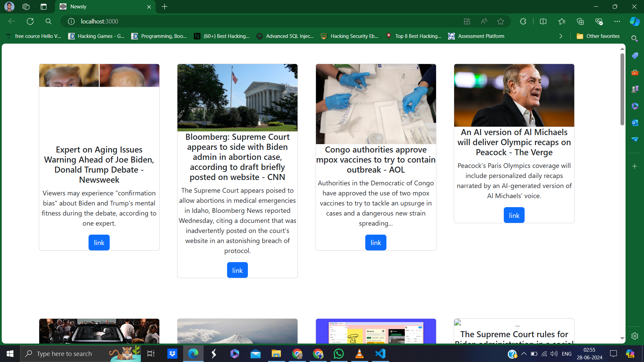Image resolution: width=644 pixels, height=362 pixels.
Task: Select the Newsly tab
Action: (106, 7)
